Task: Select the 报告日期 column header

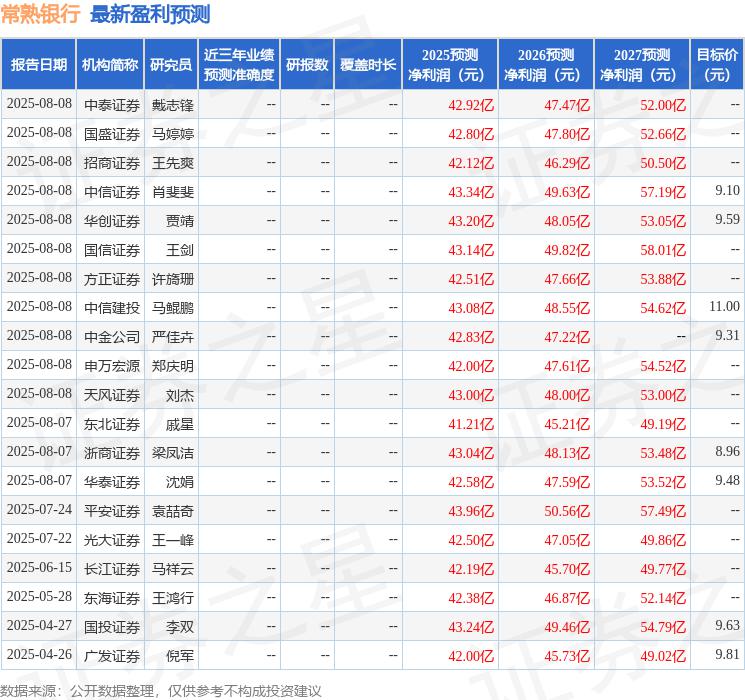Action: [x=38, y=64]
